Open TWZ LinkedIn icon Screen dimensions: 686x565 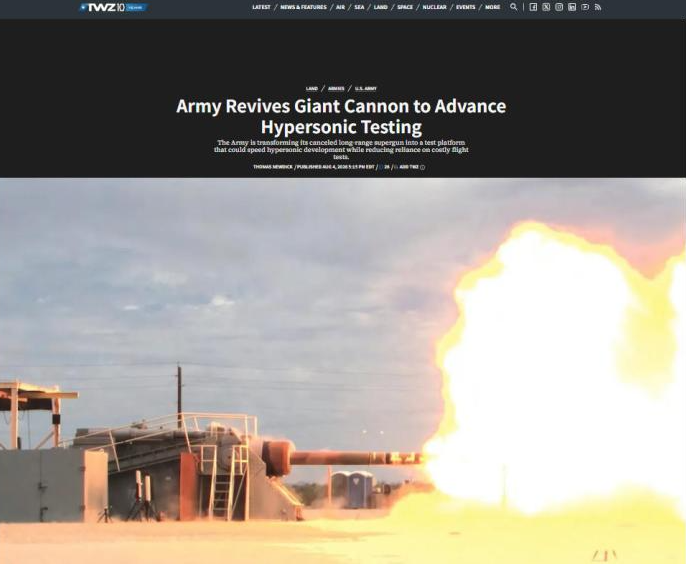[572, 7]
